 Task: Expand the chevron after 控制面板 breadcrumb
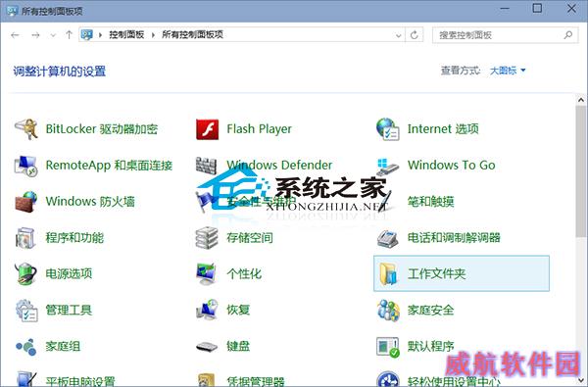click(153, 35)
